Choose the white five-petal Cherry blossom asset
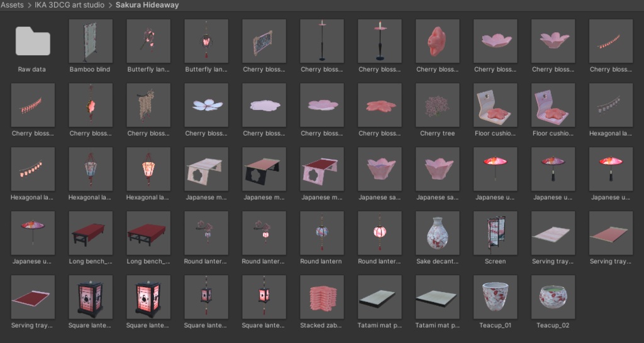644x343 pixels. (206, 105)
